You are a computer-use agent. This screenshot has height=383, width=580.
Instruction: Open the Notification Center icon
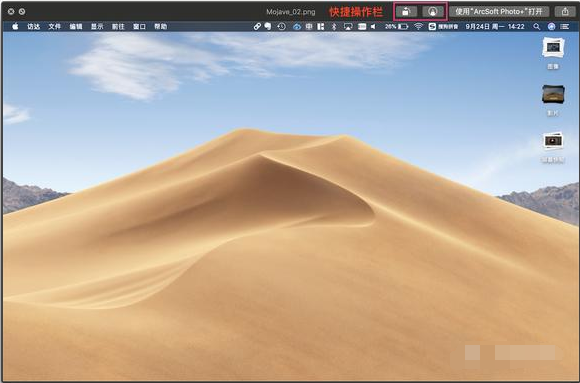564,26
